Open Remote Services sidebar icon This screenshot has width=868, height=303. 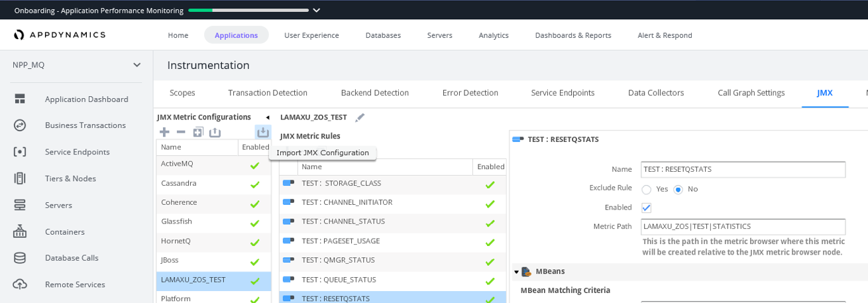tap(20, 284)
